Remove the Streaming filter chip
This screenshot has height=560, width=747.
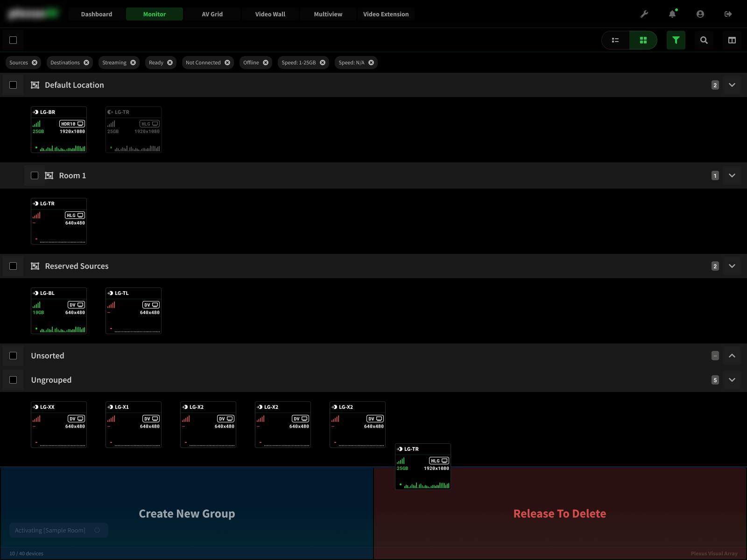tap(133, 63)
